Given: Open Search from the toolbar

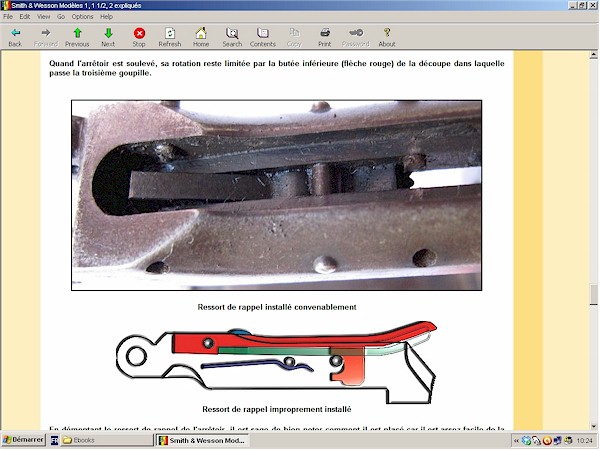Looking at the screenshot, I should click(232, 33).
